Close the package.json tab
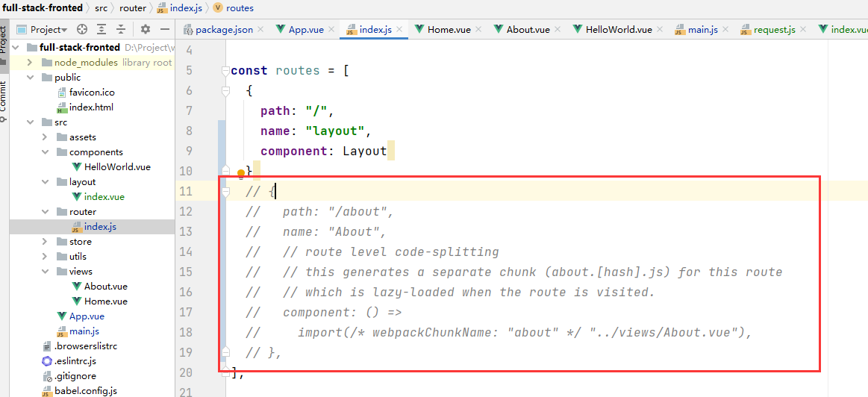Screen dimensions: 868x397 click(260, 29)
